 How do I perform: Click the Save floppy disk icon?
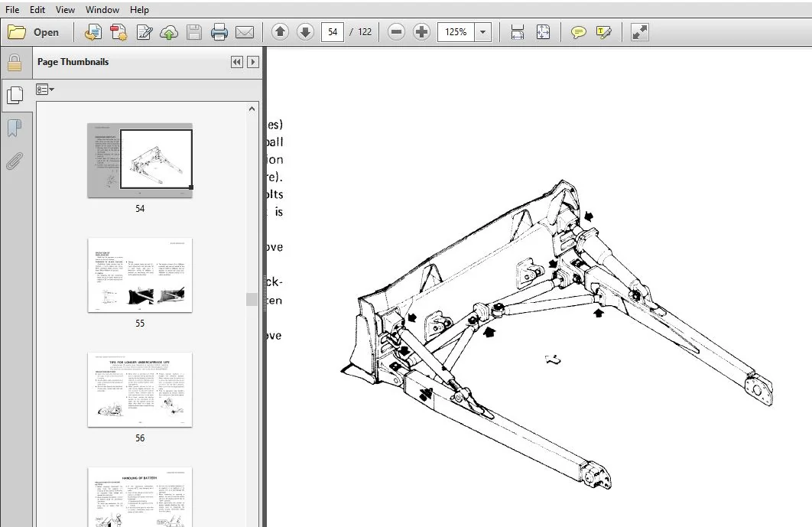[x=194, y=32]
